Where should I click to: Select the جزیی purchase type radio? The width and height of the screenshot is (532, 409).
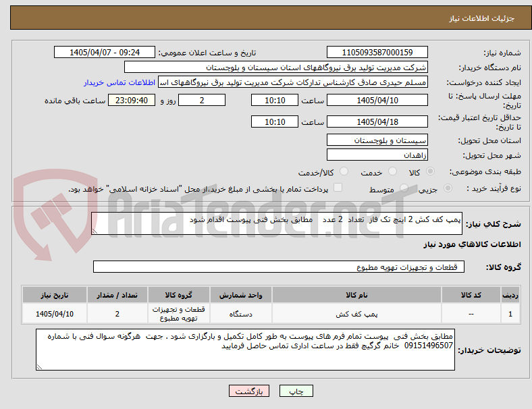point(448,188)
